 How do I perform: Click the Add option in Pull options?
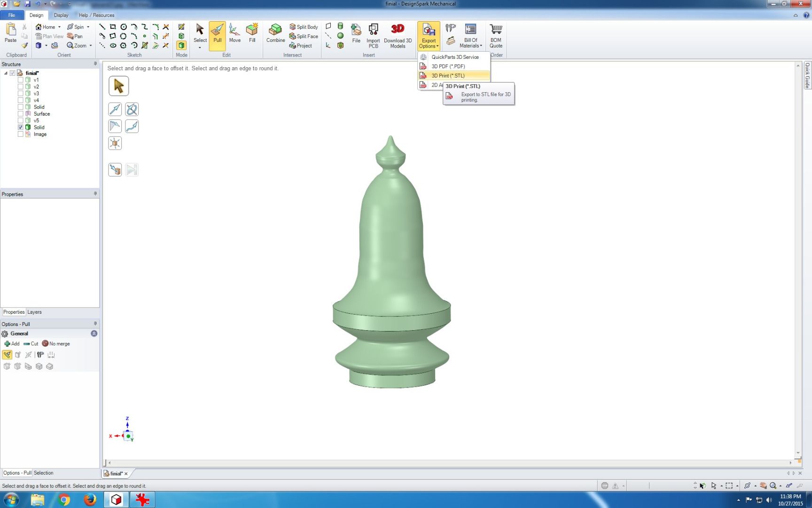(12, 344)
